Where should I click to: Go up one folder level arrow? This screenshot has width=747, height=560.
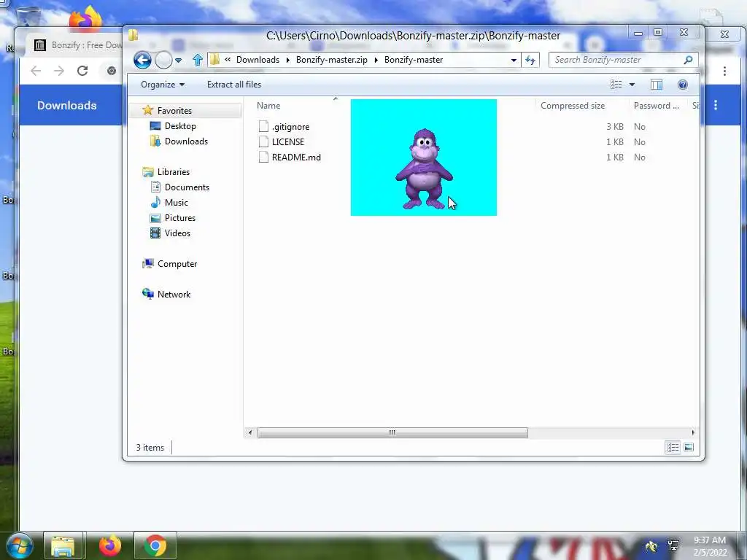[x=197, y=60]
